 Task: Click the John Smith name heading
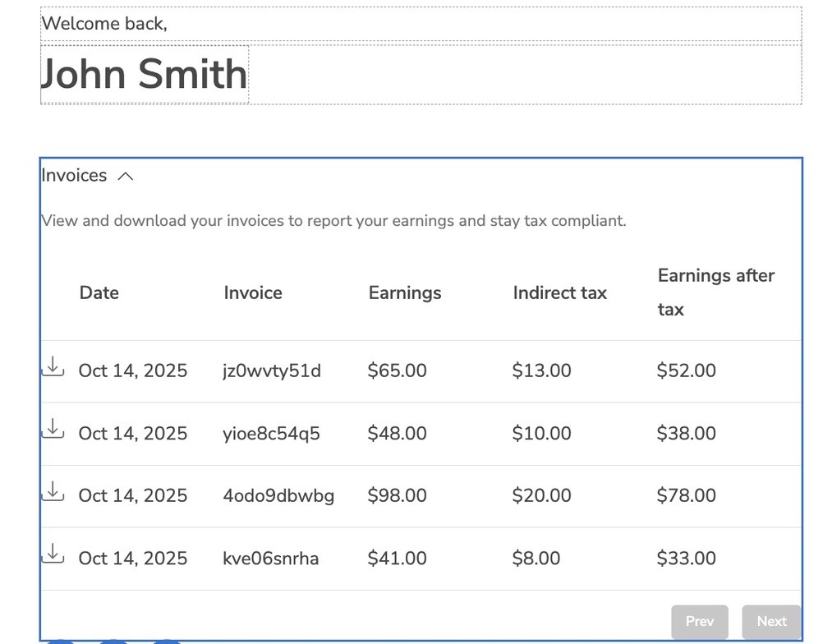tap(145, 74)
